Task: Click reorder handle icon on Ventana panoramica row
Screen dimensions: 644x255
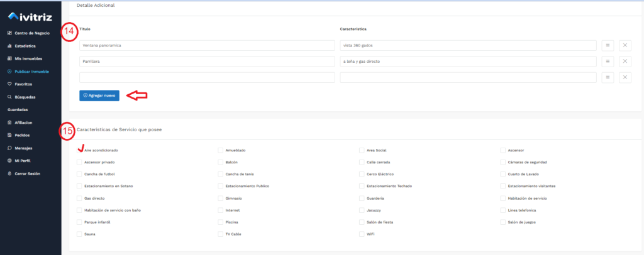Action: [x=608, y=45]
